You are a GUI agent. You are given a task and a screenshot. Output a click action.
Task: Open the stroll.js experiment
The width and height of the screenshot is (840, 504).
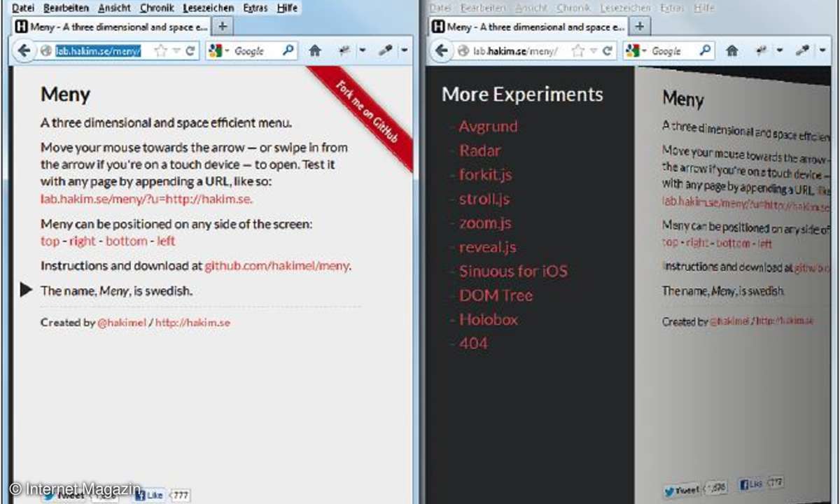click(x=484, y=199)
